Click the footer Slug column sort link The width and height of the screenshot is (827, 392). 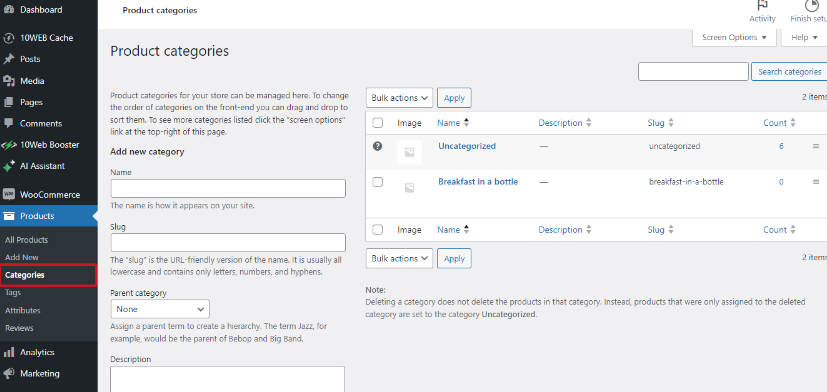(x=661, y=230)
